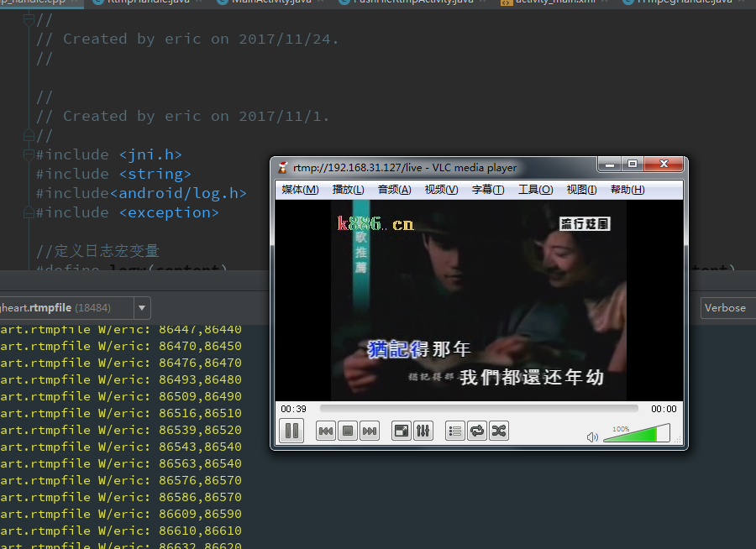Toggle the VLC playlist view
The image size is (756, 549).
[x=454, y=431]
